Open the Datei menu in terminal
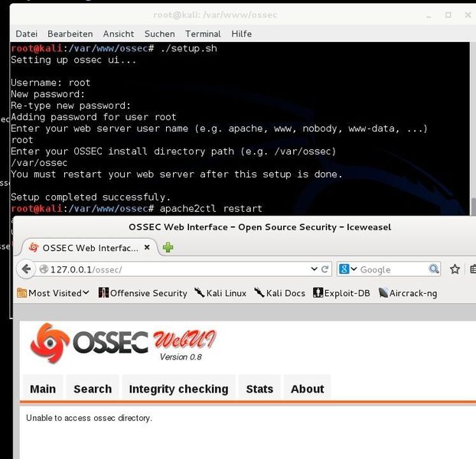 (27, 34)
